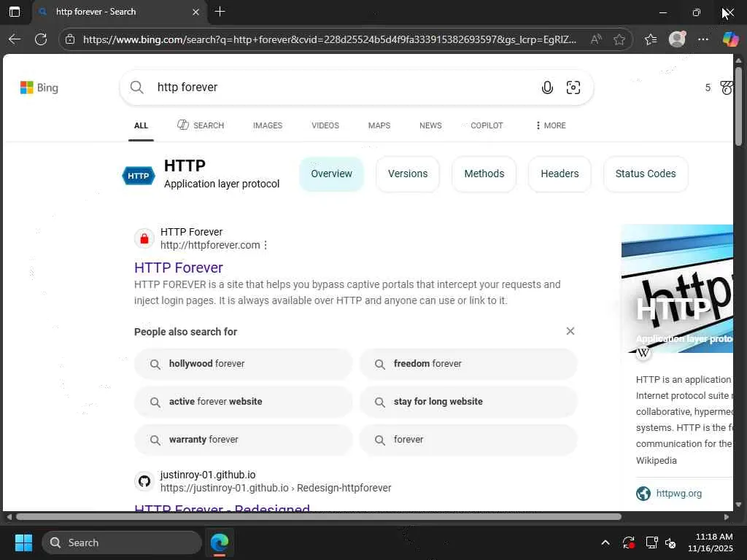Open Microsoft Edge from the taskbar

point(220,542)
